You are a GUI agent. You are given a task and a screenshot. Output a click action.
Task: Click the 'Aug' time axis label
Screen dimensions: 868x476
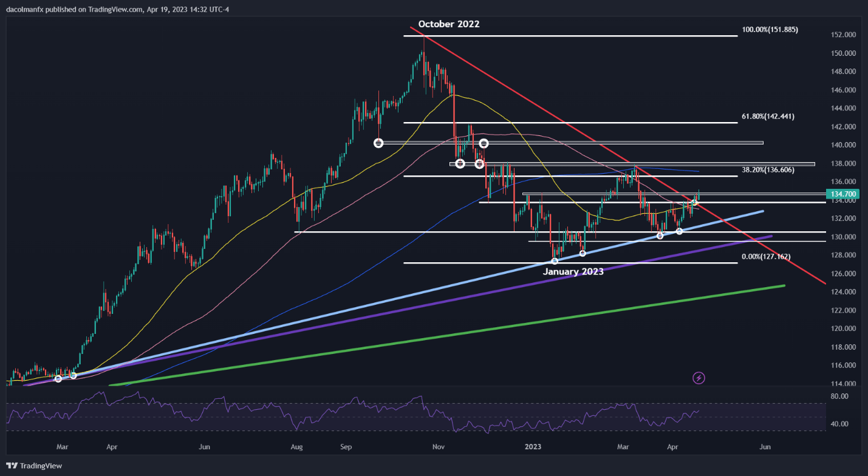296,447
